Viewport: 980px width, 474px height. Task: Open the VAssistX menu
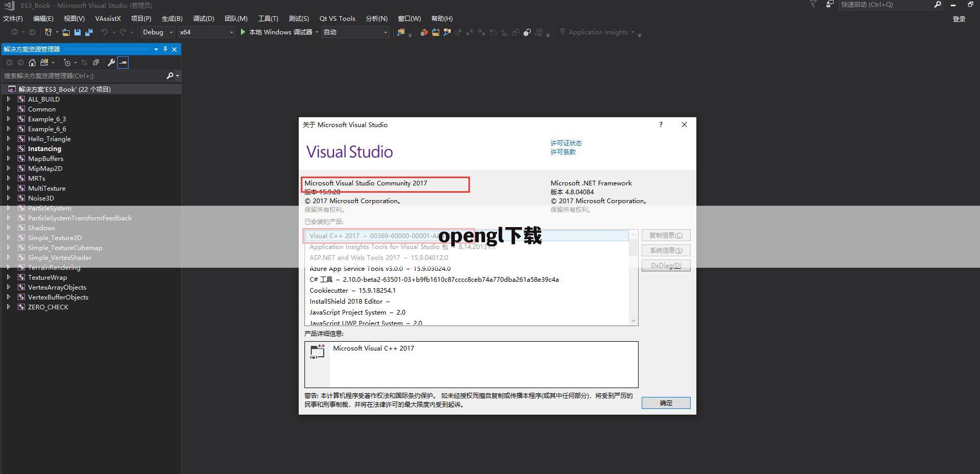[x=108, y=18]
